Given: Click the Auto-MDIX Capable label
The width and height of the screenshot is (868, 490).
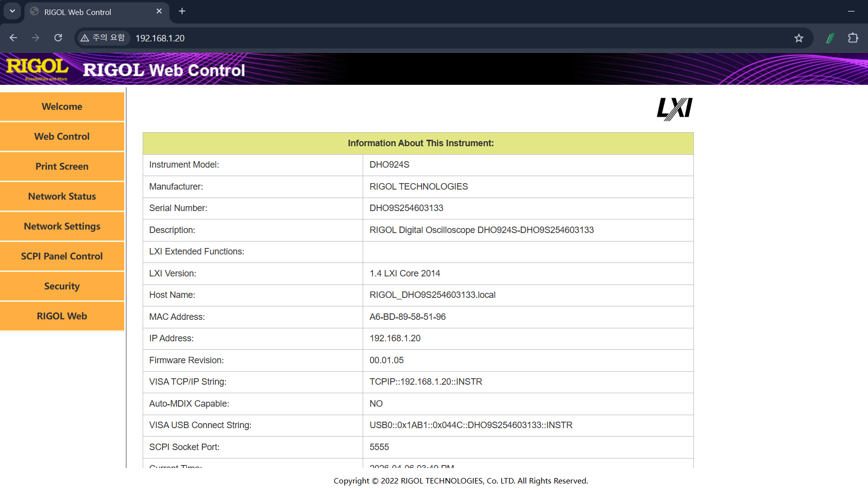Looking at the screenshot, I should (x=189, y=404).
